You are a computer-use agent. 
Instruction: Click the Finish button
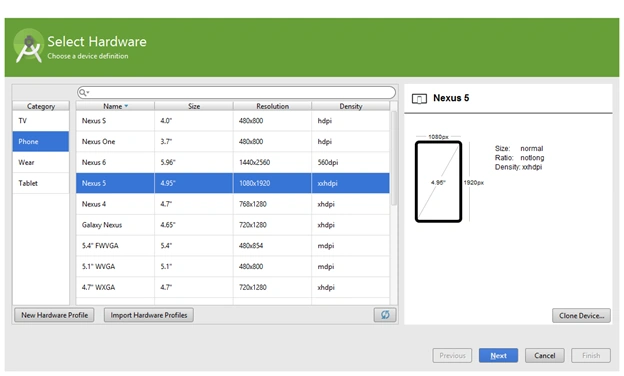point(591,356)
